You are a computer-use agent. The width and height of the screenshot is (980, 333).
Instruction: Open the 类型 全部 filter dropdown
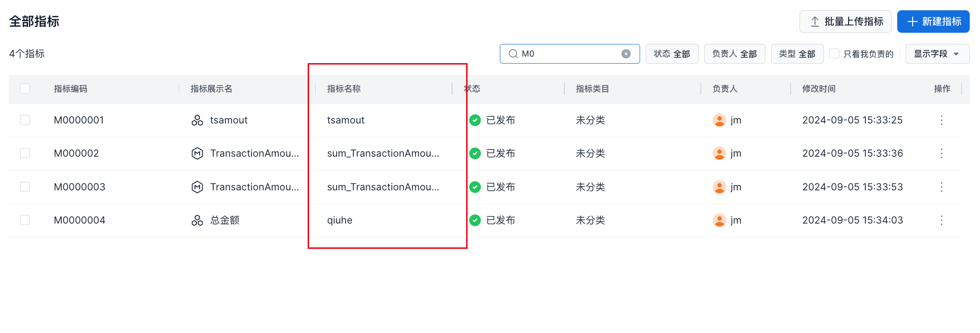[x=797, y=54]
